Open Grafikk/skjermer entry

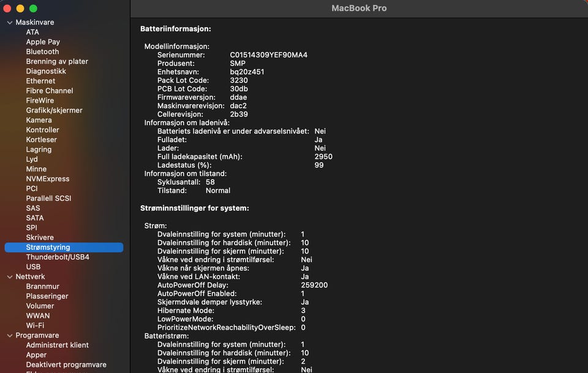[54, 110]
